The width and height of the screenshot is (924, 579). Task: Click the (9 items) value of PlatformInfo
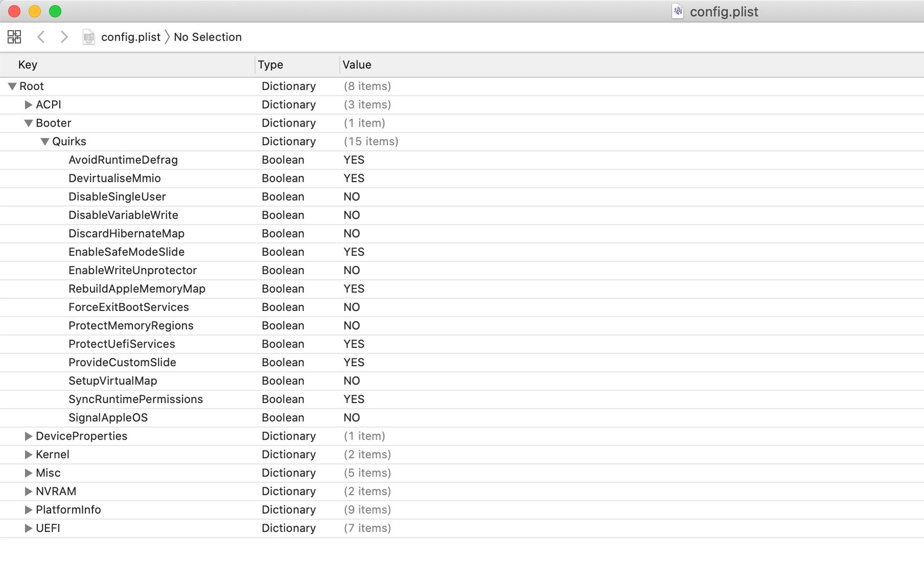367,510
